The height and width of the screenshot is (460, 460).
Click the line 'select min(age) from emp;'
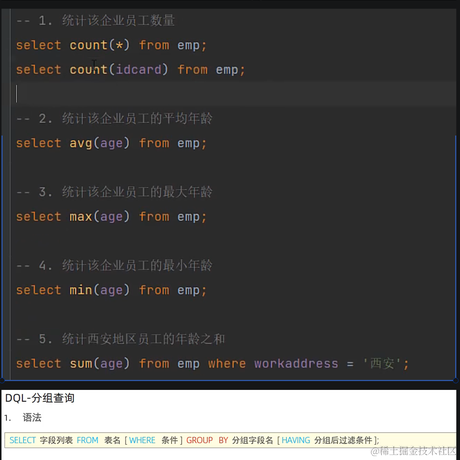pyautogui.click(x=111, y=290)
